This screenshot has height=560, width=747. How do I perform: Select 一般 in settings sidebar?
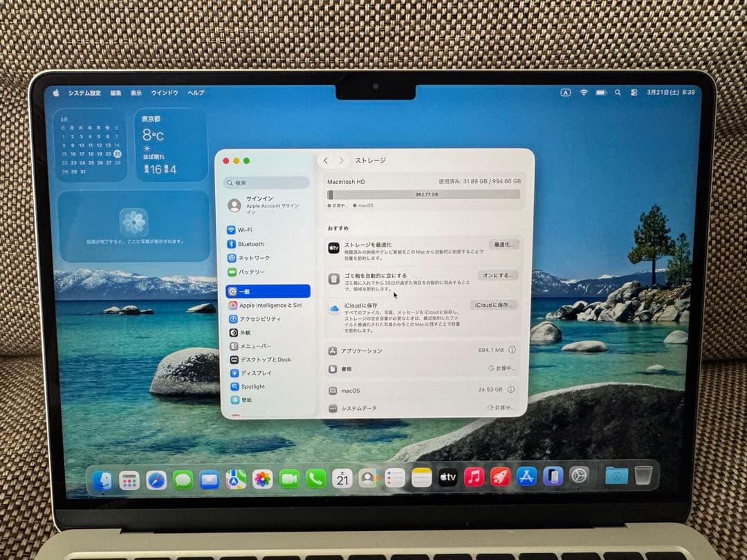tap(268, 291)
